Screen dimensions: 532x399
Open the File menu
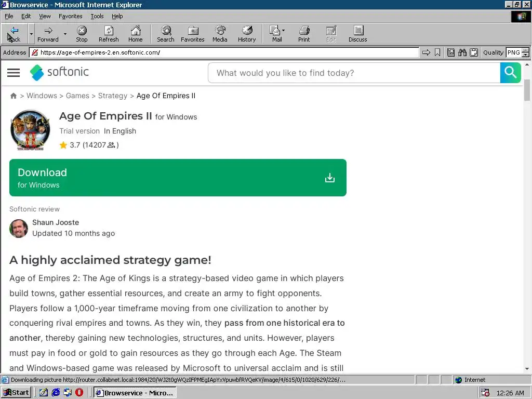[9, 16]
